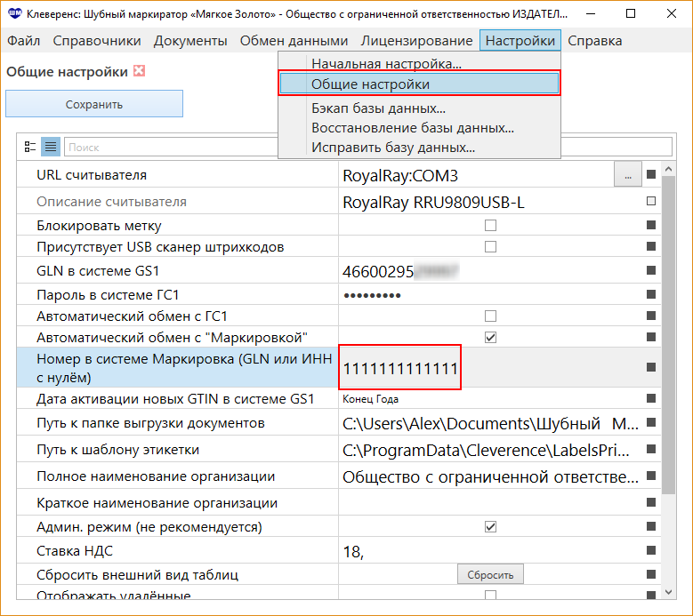Choose Исправить базу данных... menu item
The width and height of the screenshot is (693, 616).
pyautogui.click(x=419, y=147)
